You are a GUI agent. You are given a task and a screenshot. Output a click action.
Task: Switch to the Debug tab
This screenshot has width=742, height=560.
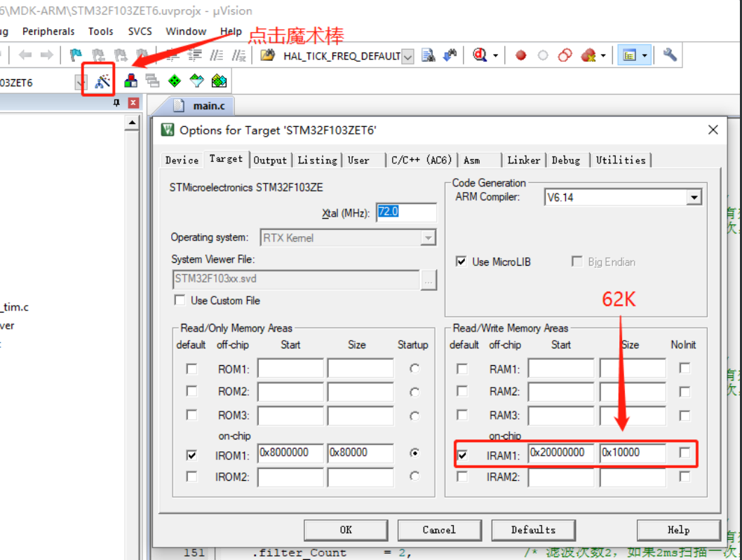[566, 161]
